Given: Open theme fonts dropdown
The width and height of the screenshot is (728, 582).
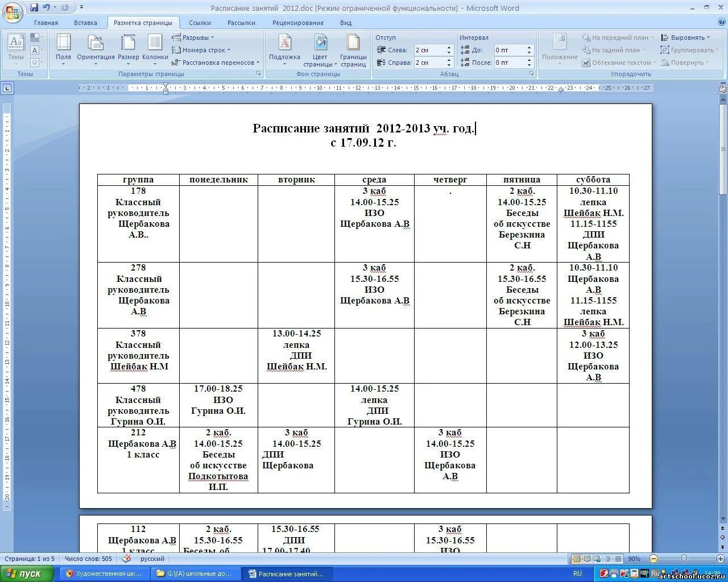Looking at the screenshot, I should coord(36,51).
